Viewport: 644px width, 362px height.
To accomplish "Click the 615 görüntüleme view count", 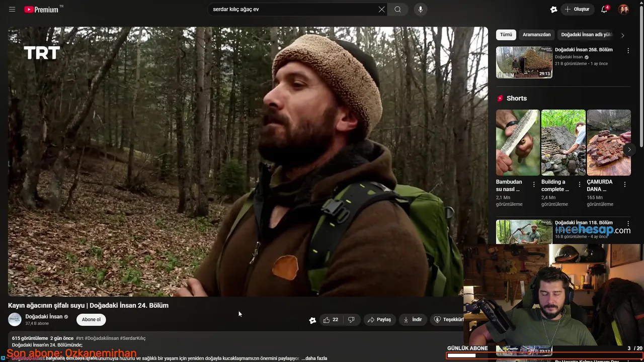I will coord(30,338).
